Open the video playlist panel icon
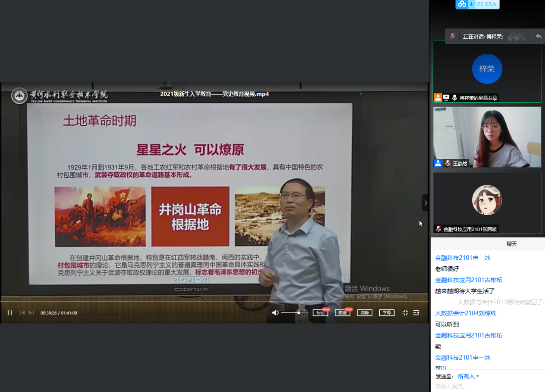The height and width of the screenshot is (392, 545). [416, 313]
